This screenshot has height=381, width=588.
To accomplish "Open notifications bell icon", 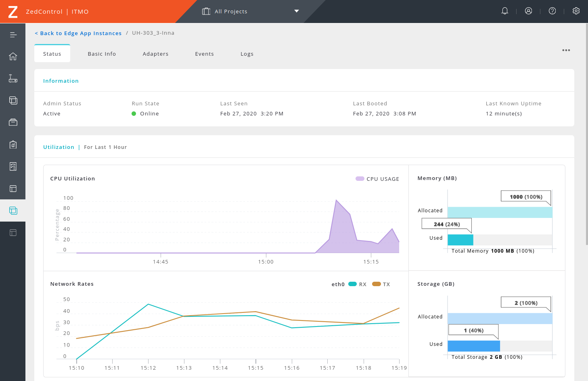I will point(504,11).
